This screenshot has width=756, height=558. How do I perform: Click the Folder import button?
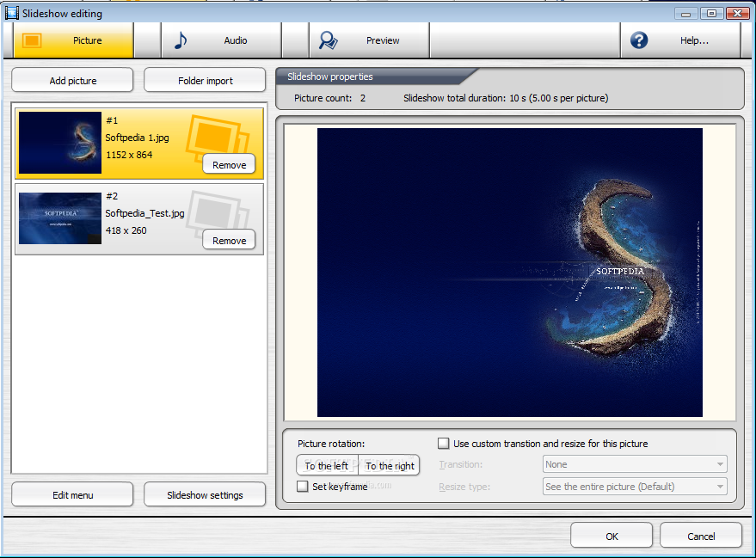[205, 81]
